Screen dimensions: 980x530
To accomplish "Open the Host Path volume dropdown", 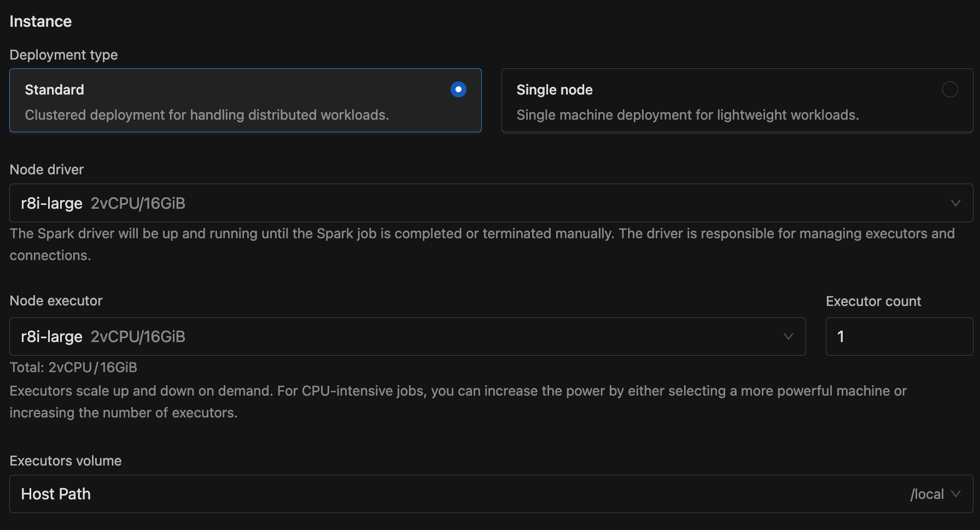I will point(56,494).
